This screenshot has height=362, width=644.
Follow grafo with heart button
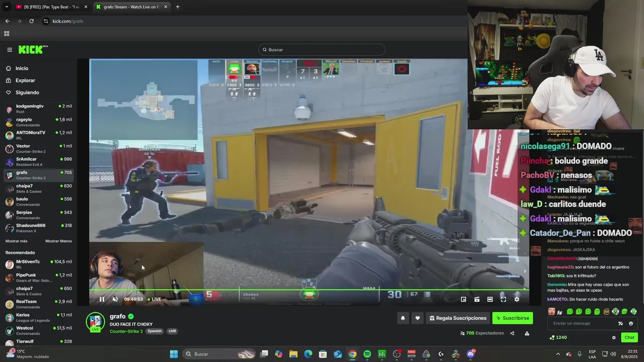pos(418,318)
